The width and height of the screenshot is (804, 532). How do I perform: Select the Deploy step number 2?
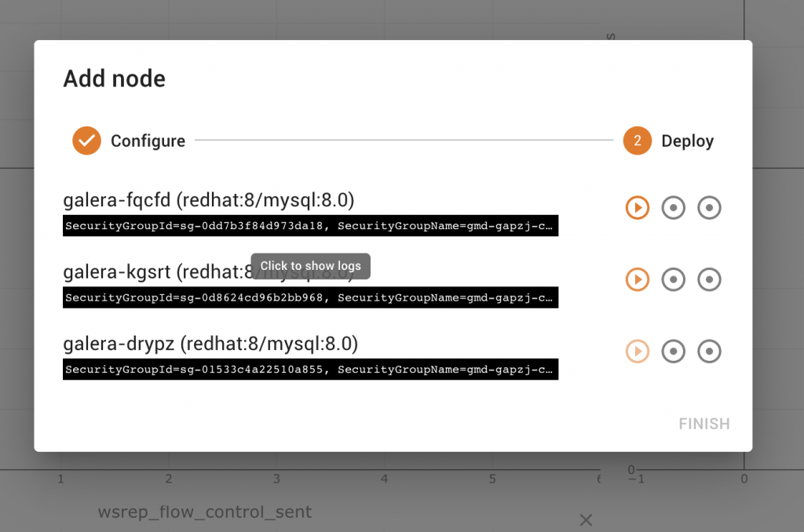[x=638, y=140]
